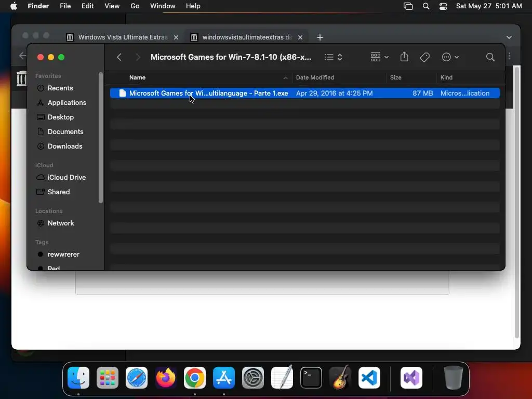Switch to windowsvistaultimateextras directory tab
Screen dimensions: 532x399
(x=247, y=37)
